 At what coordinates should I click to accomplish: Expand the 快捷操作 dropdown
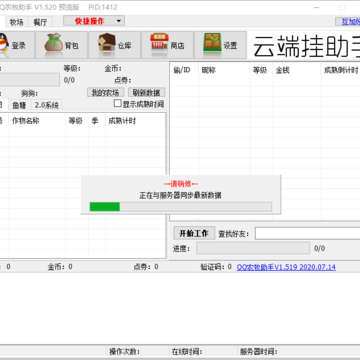tap(94, 21)
